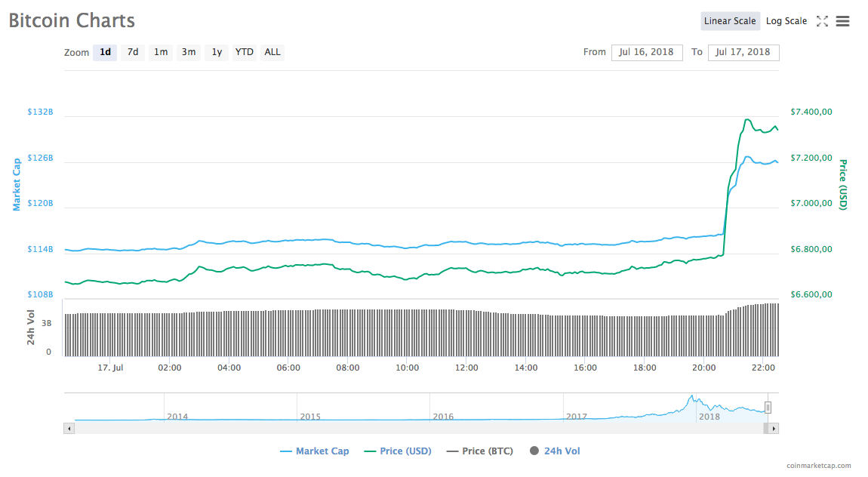Click the 2018 area in navigator chart
868x477 pixels.
(709, 417)
